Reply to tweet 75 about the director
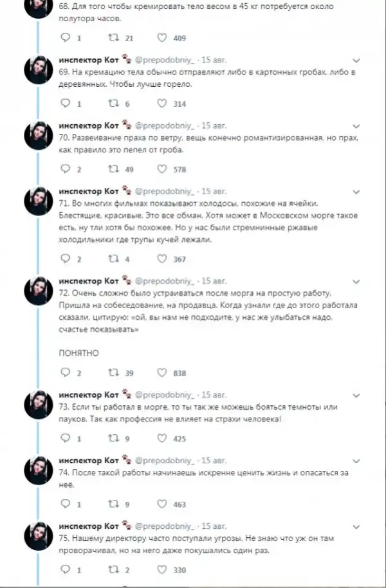Image resolution: width=386 pixels, height=588 pixels. pyautogui.click(x=64, y=570)
